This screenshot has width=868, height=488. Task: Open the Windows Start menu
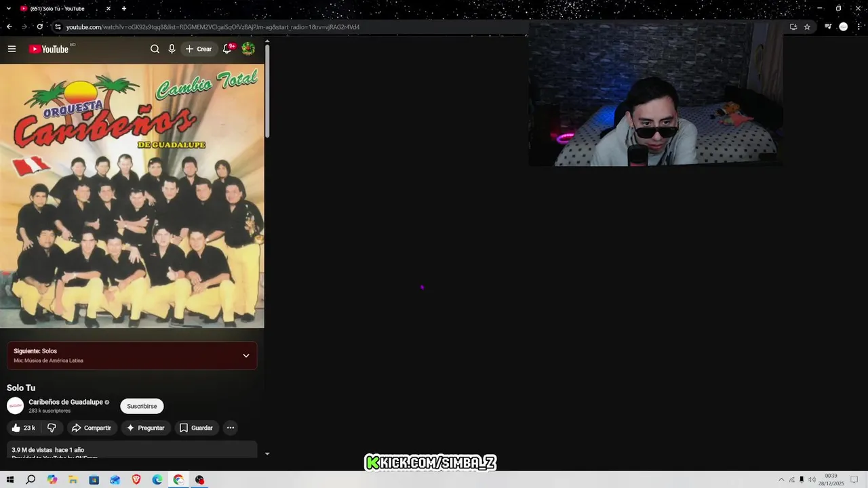pos(9,480)
